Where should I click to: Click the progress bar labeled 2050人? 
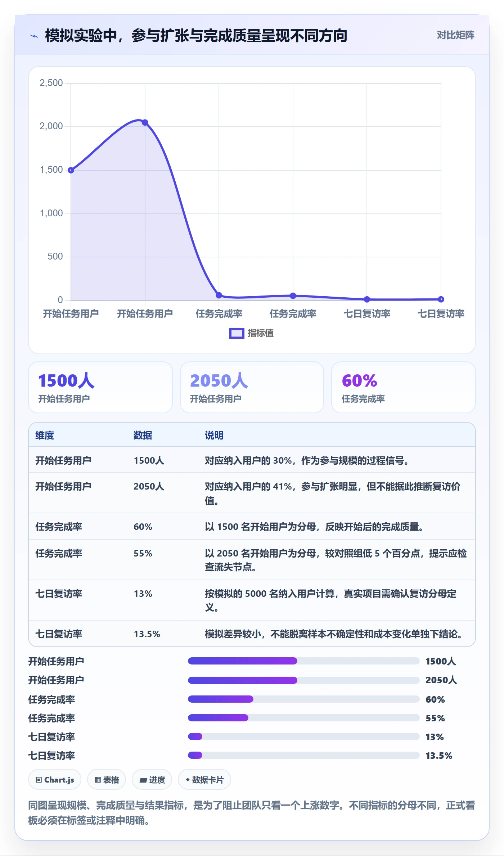[x=303, y=680]
